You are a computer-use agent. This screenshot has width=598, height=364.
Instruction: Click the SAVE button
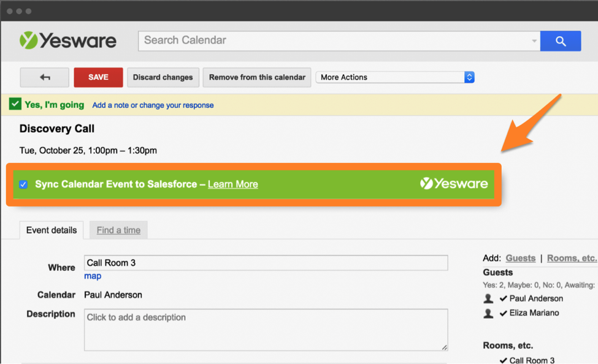[98, 77]
